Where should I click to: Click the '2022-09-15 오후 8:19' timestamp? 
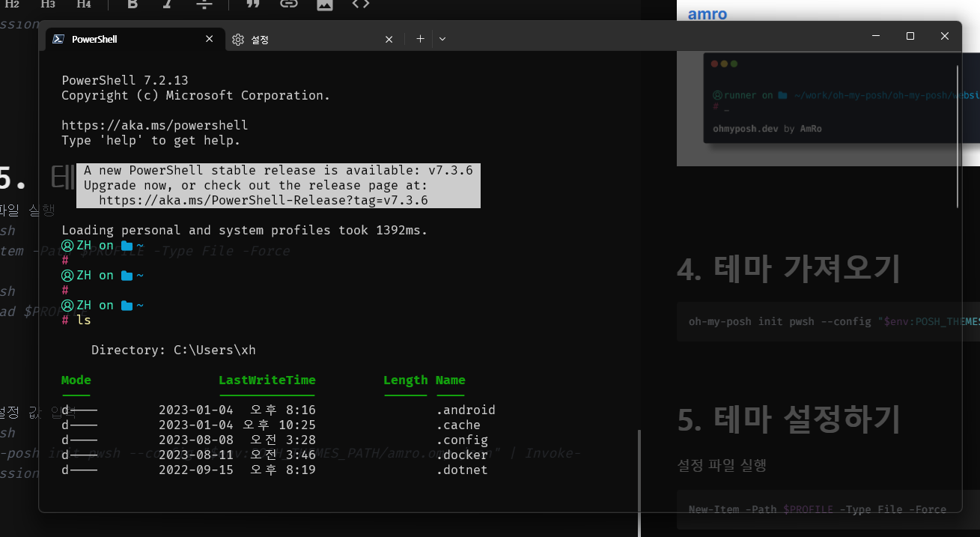coord(237,470)
